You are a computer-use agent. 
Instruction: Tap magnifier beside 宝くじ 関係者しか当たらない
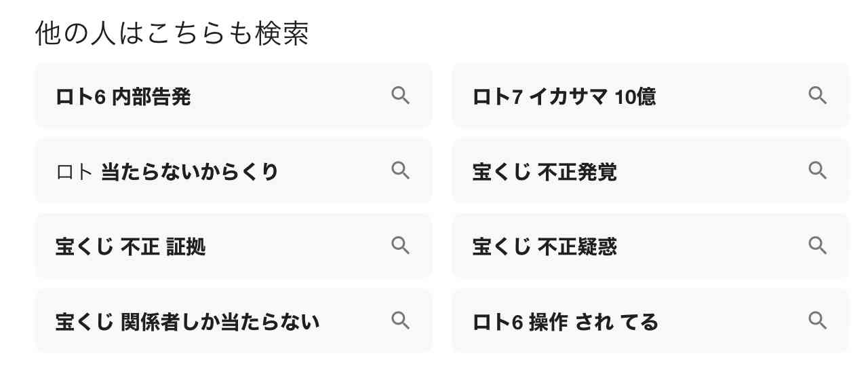[x=401, y=321]
